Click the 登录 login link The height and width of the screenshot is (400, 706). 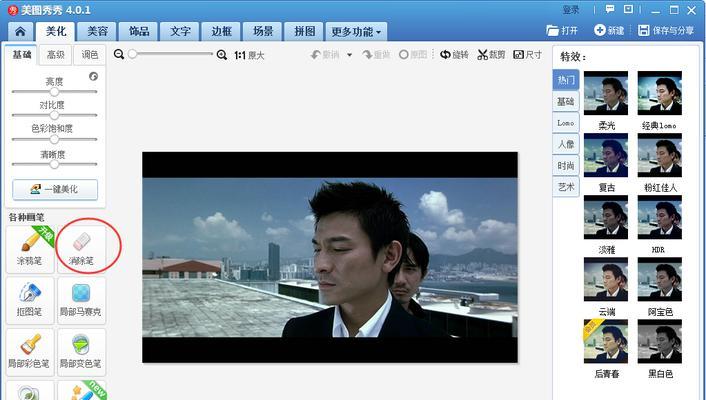(571, 10)
